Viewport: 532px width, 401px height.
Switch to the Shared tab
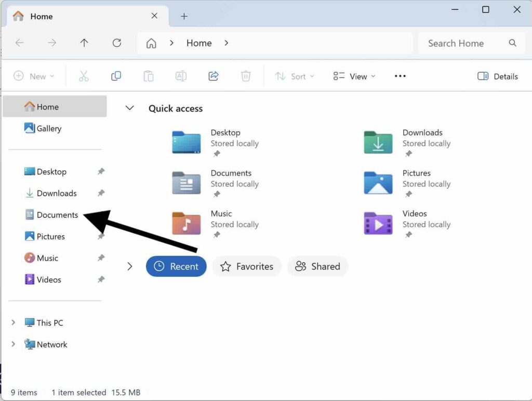tap(317, 266)
